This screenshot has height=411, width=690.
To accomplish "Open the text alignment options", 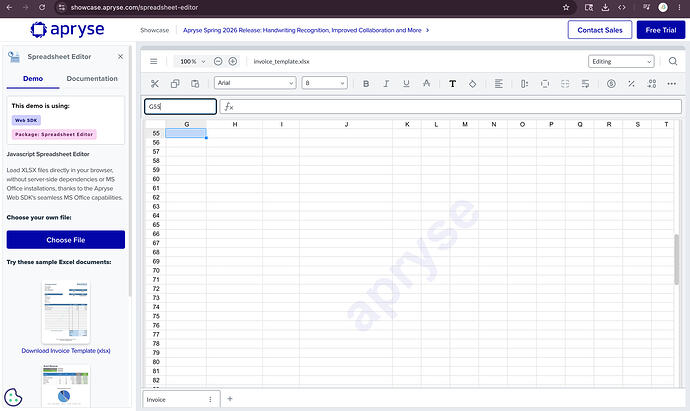I will [x=499, y=84].
